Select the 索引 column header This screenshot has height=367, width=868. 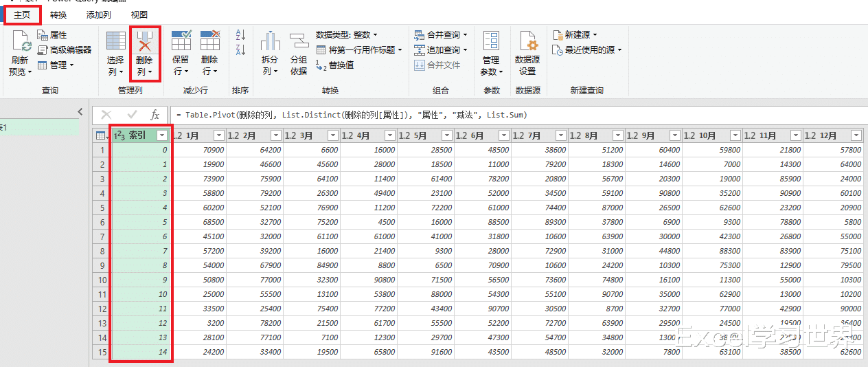pyautogui.click(x=141, y=135)
